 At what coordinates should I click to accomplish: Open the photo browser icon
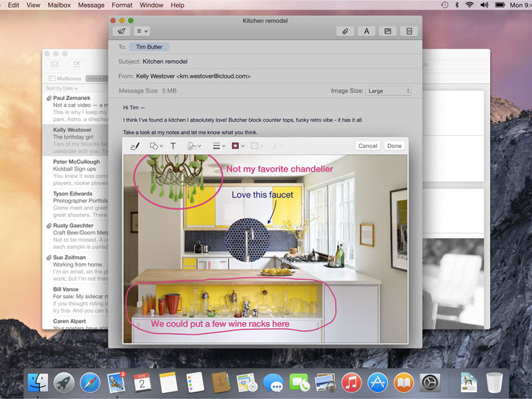coord(388,31)
